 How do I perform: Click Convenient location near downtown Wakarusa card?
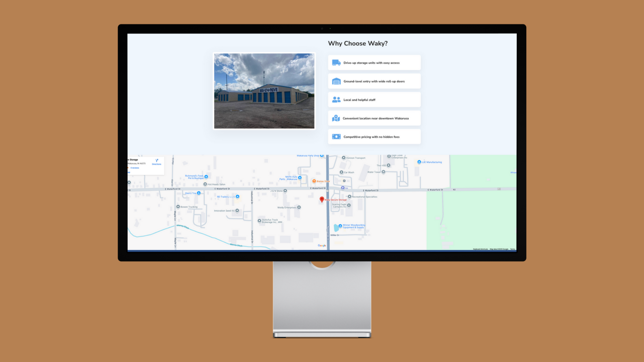pos(374,118)
